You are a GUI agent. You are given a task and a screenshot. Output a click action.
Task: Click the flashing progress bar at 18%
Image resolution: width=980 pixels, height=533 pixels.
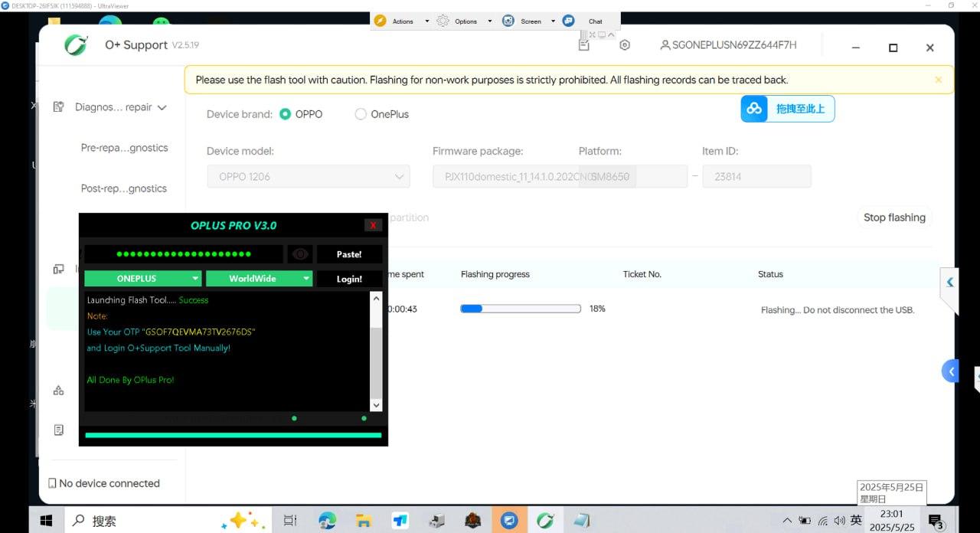click(x=521, y=309)
